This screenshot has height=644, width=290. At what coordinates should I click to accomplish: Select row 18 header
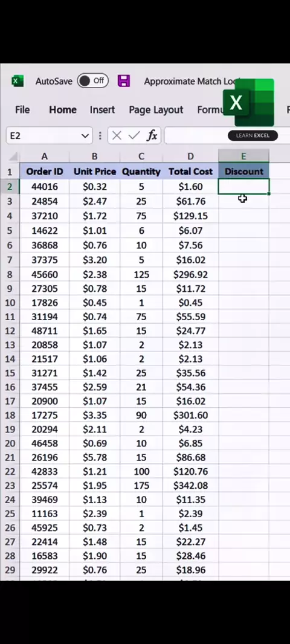pyautogui.click(x=10, y=415)
